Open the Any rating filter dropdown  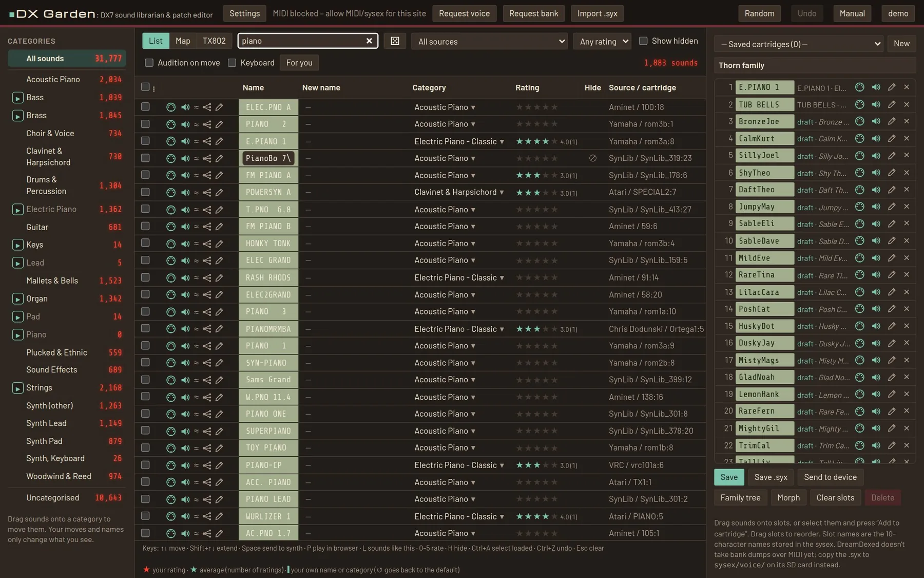pos(603,42)
